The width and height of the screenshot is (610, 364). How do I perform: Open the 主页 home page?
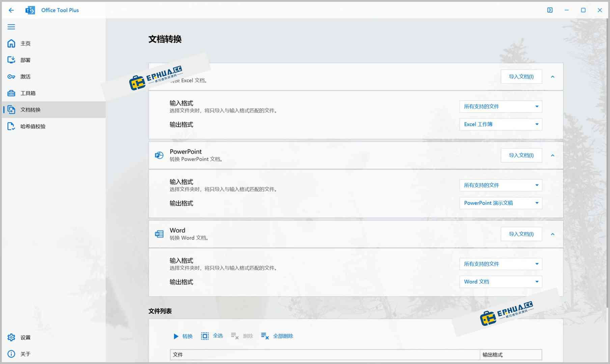(x=25, y=43)
